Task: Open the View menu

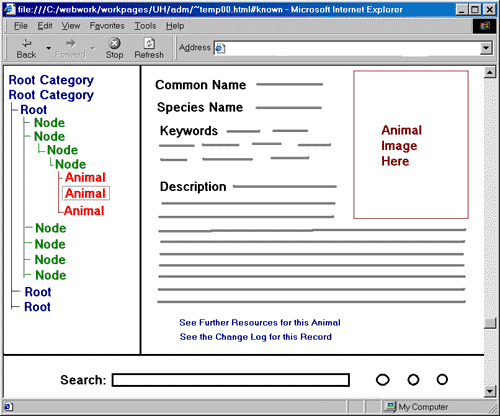Action: point(71,26)
